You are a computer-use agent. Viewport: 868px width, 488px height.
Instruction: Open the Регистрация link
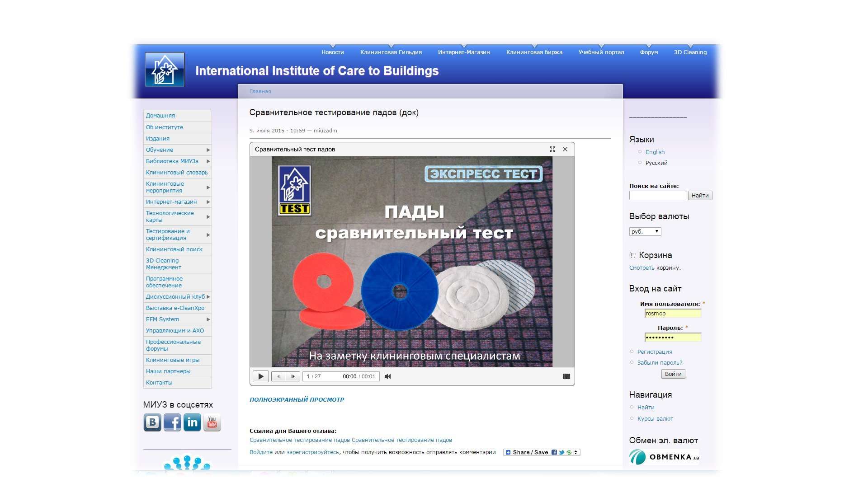(x=655, y=352)
